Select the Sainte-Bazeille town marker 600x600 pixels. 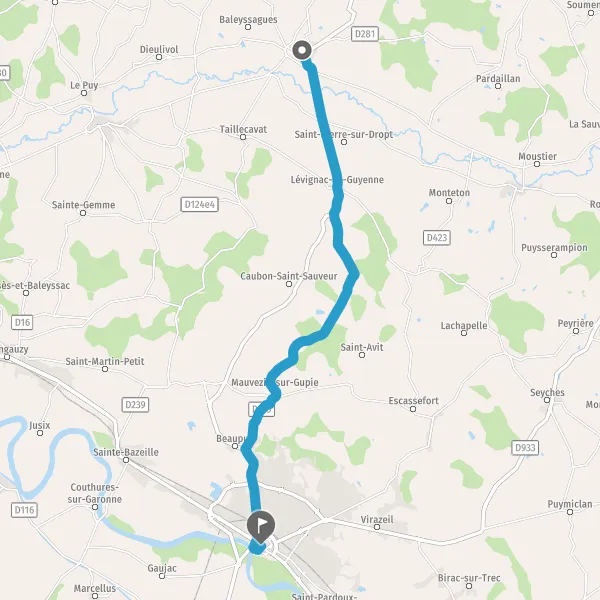126,460
